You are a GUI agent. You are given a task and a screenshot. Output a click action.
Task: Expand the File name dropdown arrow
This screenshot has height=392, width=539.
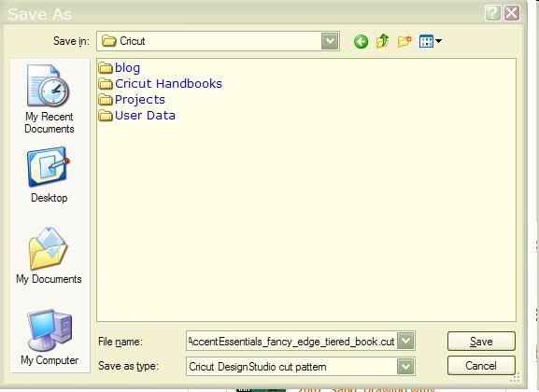[405, 342]
